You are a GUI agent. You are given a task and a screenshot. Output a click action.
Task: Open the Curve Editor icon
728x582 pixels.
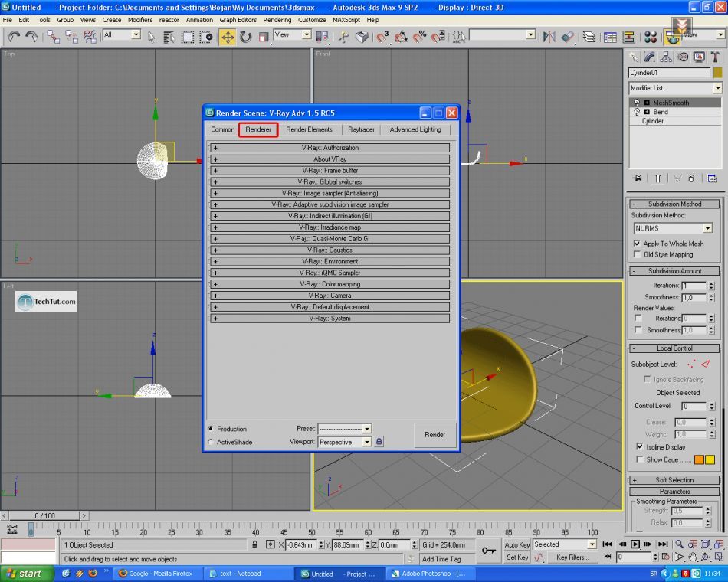coord(610,37)
